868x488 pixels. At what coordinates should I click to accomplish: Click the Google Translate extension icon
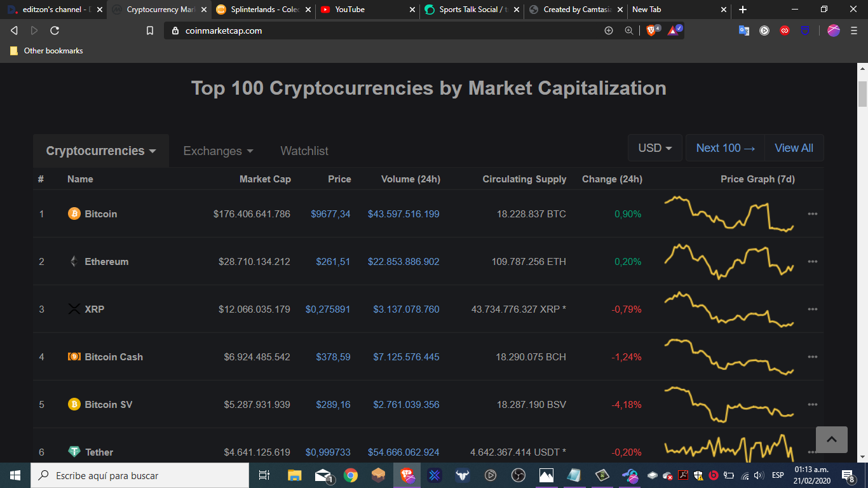[744, 30]
